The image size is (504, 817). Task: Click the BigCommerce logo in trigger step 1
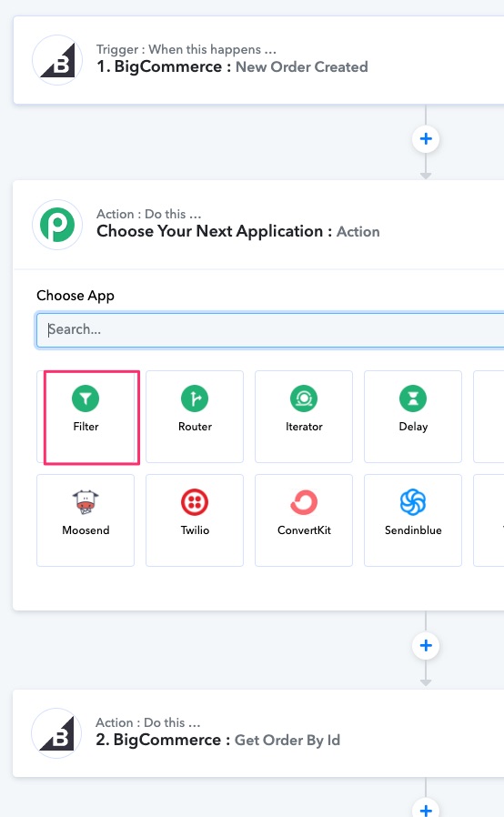[57, 60]
